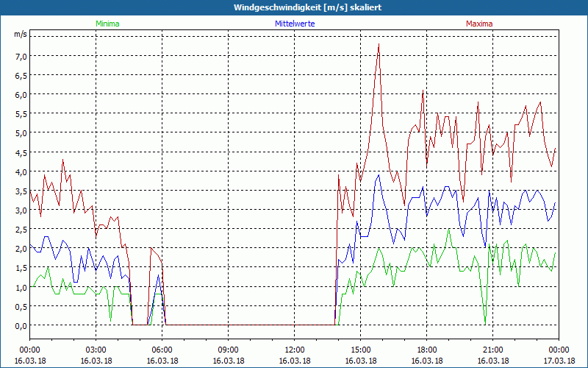Select the 12:00 time axis label
The height and width of the screenshot is (368, 588).
click(294, 350)
